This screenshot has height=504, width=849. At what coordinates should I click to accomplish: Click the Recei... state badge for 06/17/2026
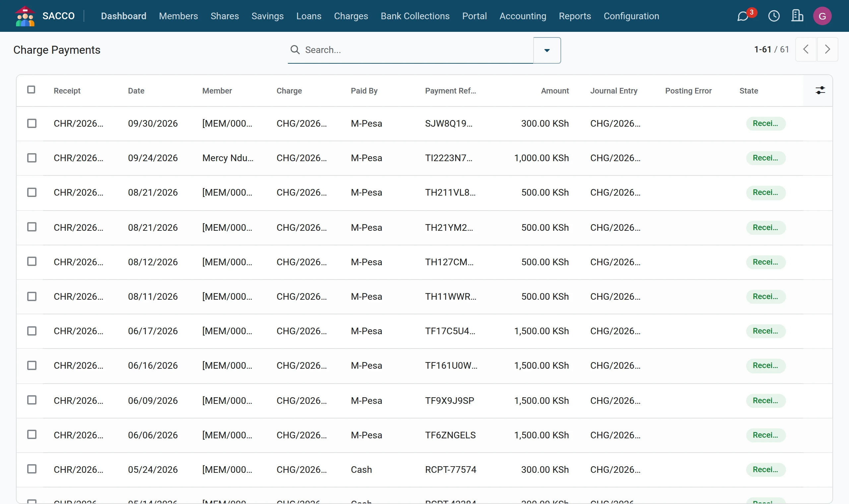pos(765,331)
